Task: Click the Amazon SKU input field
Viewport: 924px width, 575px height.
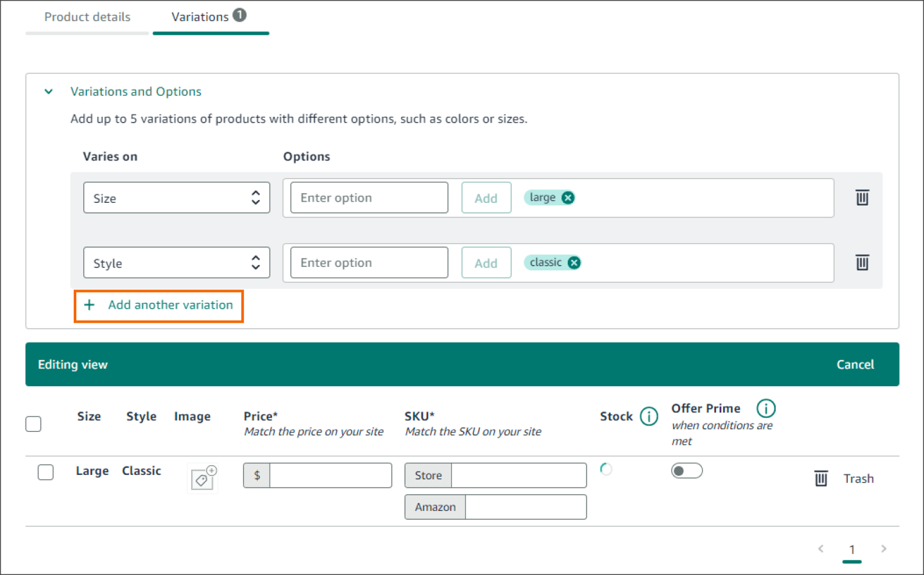Action: point(525,507)
